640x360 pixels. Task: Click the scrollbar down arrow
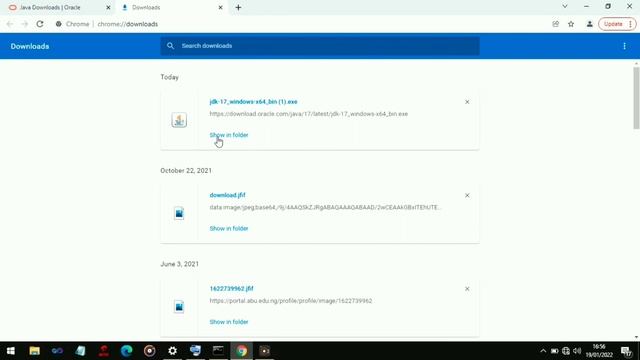636,338
